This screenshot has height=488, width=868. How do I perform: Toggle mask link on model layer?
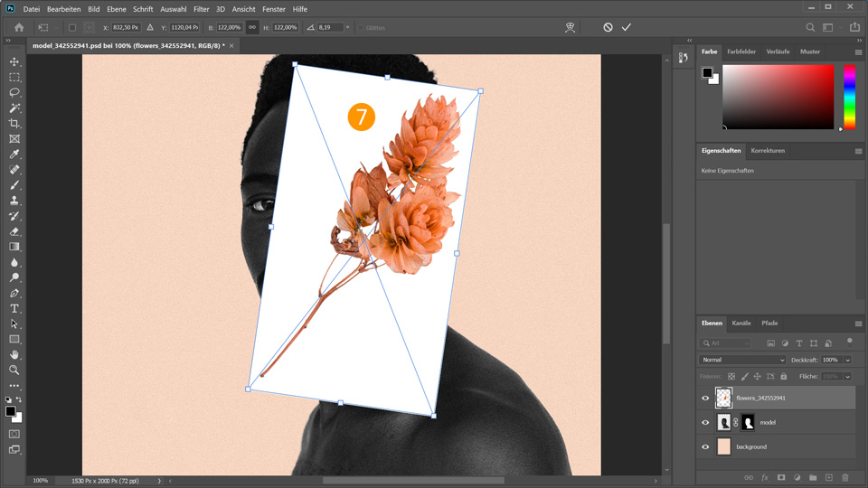(x=736, y=422)
